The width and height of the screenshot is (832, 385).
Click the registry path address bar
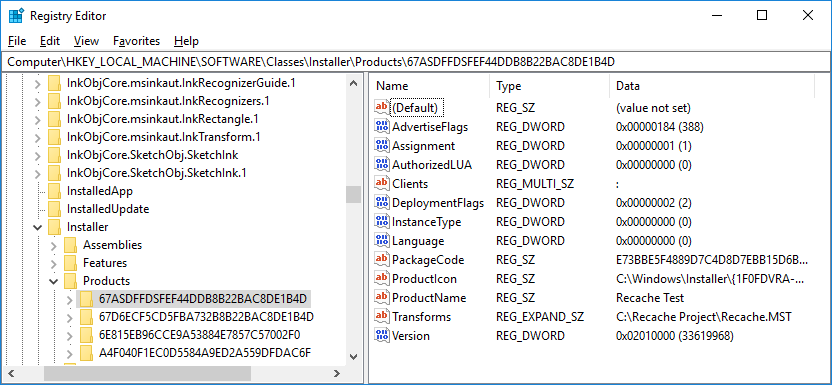[x=415, y=62]
